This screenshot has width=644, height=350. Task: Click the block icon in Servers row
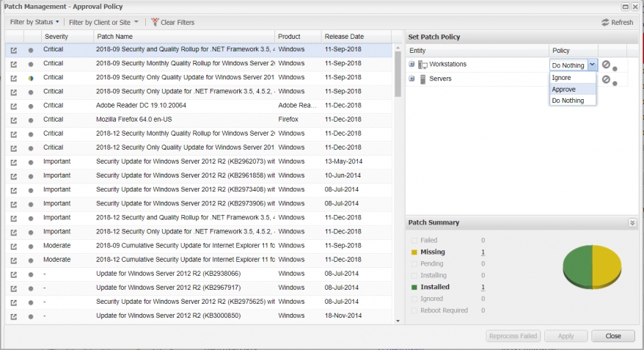(606, 79)
